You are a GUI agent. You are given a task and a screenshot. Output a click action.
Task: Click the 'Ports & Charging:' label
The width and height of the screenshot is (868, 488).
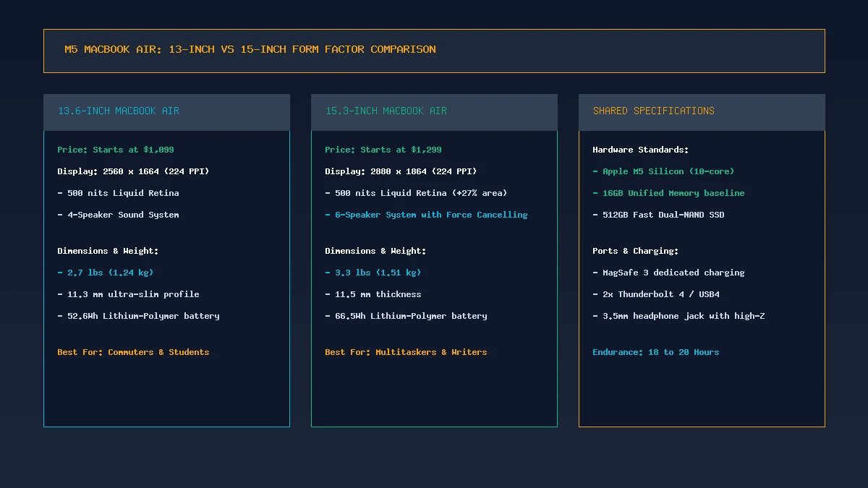coord(636,251)
